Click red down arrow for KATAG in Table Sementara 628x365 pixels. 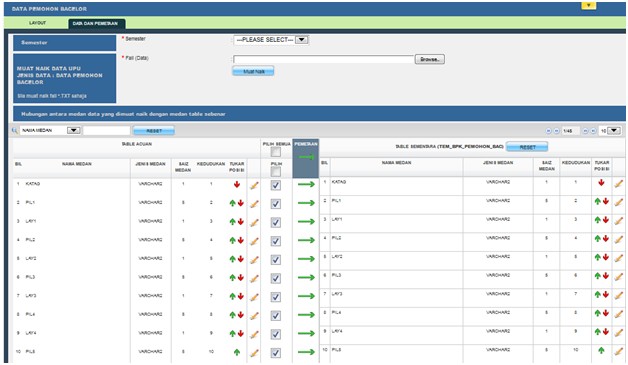coord(601,183)
